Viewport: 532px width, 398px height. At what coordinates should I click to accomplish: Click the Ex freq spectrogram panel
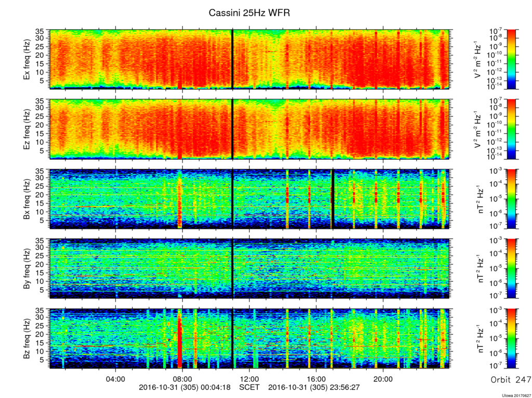coord(250,59)
